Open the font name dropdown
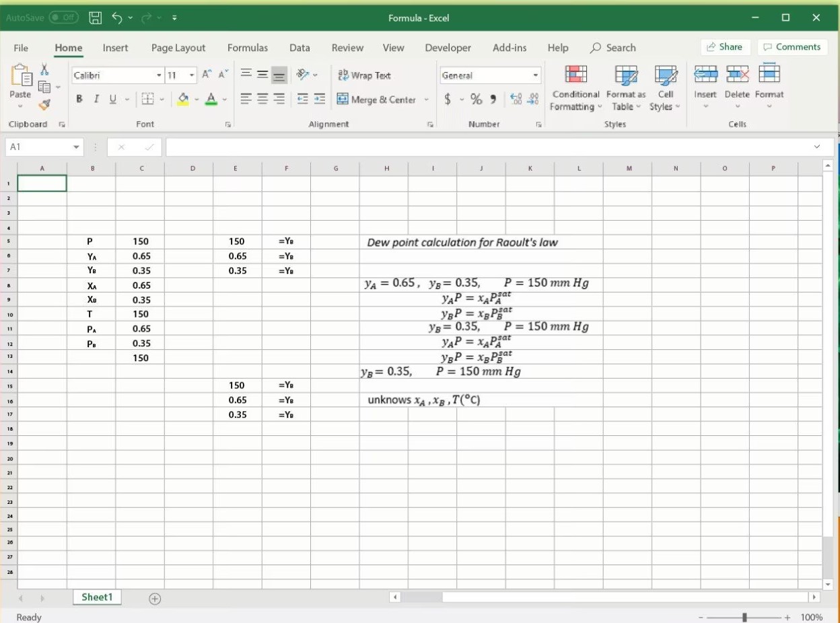Image resolution: width=840 pixels, height=623 pixels. [x=159, y=75]
